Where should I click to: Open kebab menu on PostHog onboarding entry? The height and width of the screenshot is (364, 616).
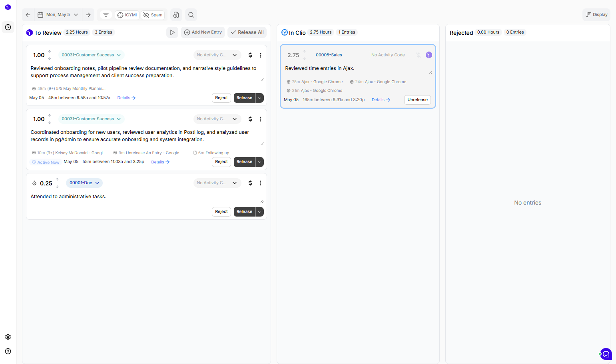pos(261,119)
